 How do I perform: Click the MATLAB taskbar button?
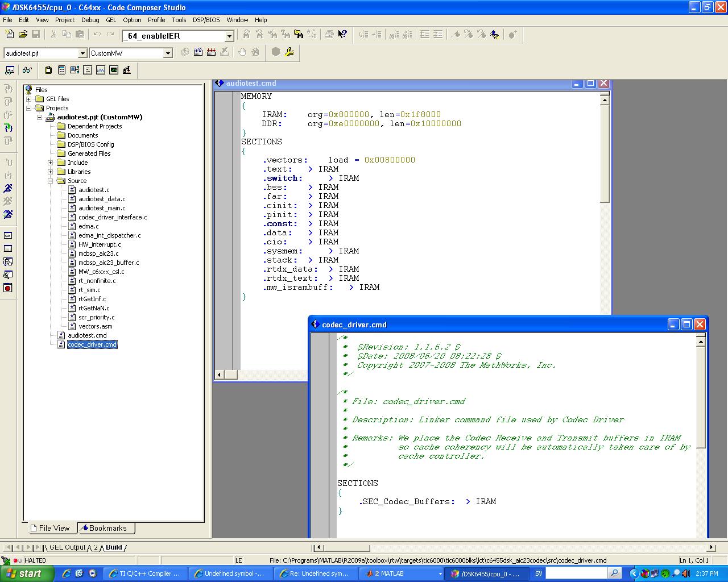click(391, 573)
